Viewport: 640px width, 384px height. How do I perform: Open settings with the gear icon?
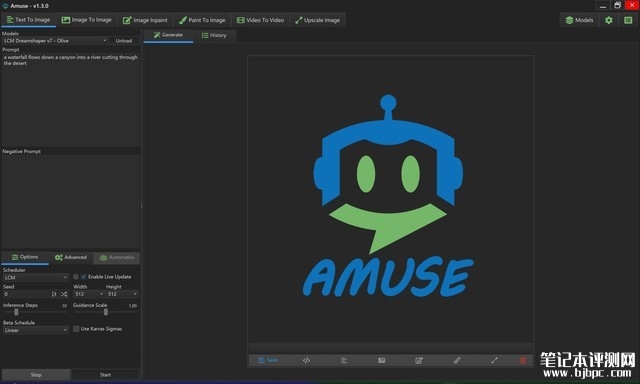coord(609,20)
